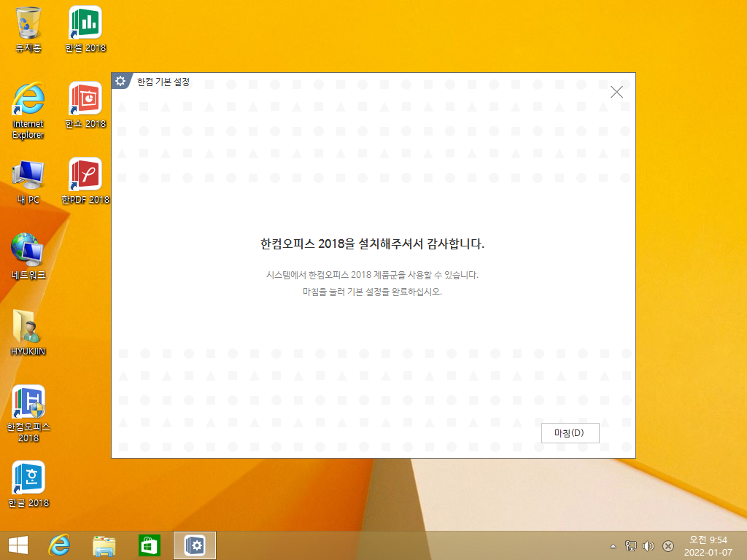Select the gear icon in dialog title
747x560 pixels.
click(120, 81)
